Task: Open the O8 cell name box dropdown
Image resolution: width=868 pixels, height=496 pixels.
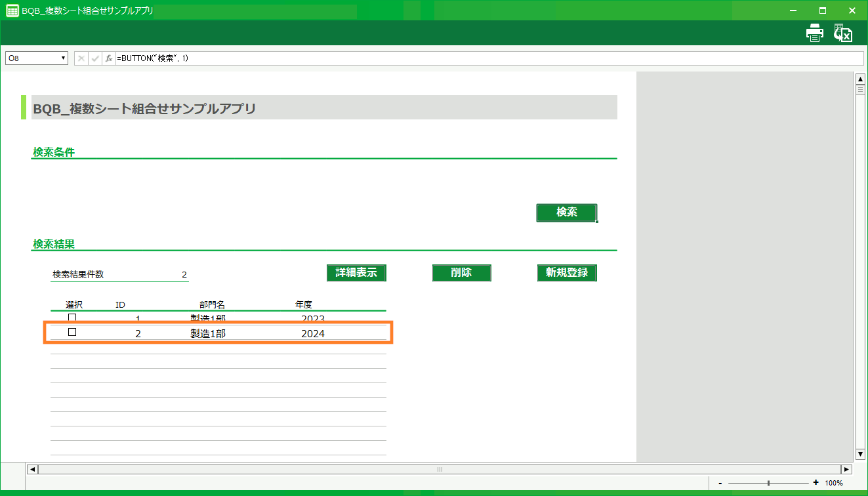Action: [64, 58]
